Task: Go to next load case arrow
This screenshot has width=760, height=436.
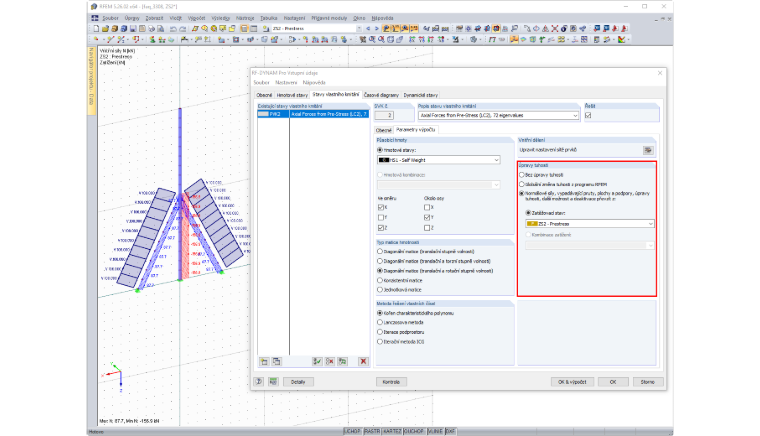Action: click(377, 29)
